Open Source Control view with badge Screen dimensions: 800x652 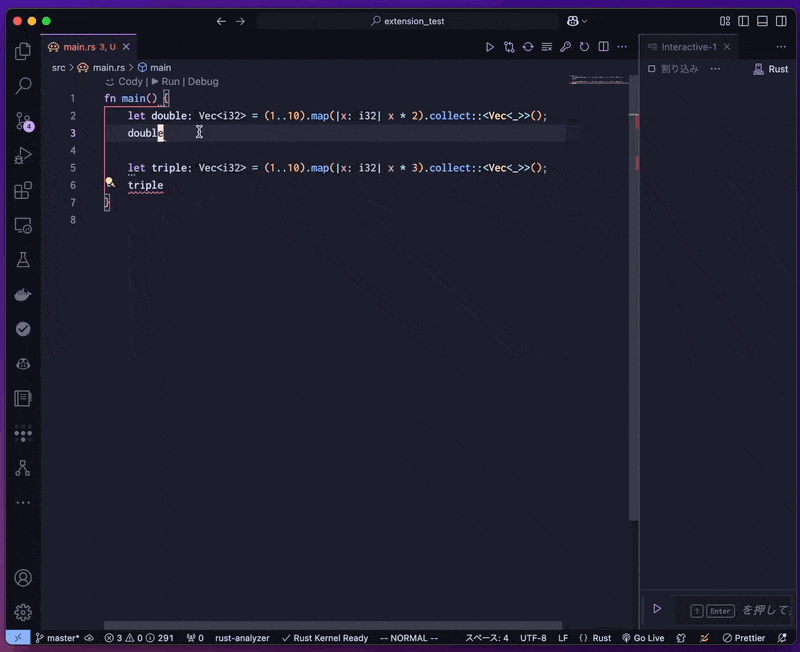[x=23, y=121]
